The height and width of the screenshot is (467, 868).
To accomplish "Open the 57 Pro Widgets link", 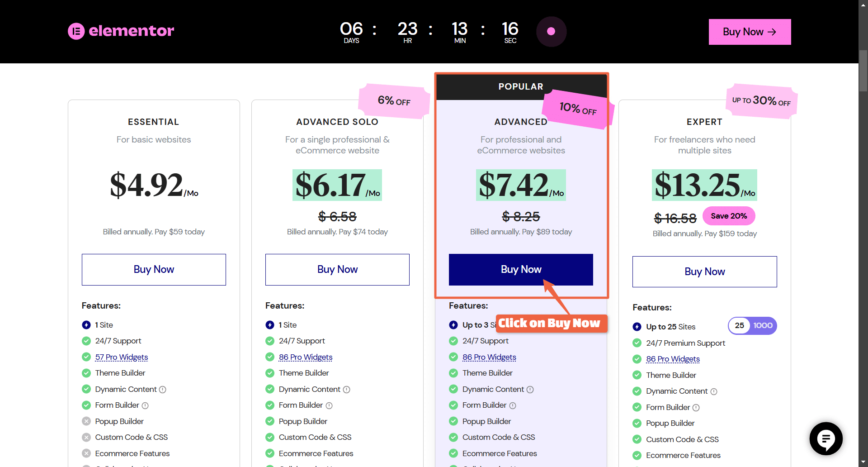I will (x=121, y=357).
